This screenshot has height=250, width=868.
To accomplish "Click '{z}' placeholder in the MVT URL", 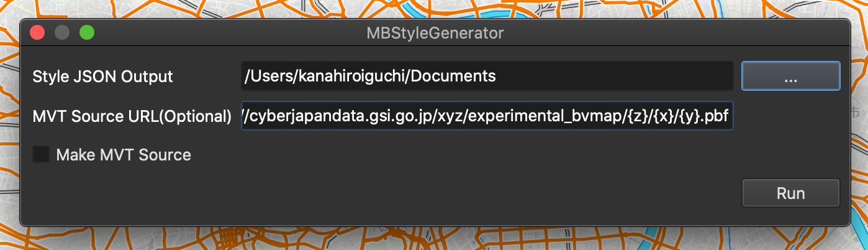I will pyautogui.click(x=635, y=116).
